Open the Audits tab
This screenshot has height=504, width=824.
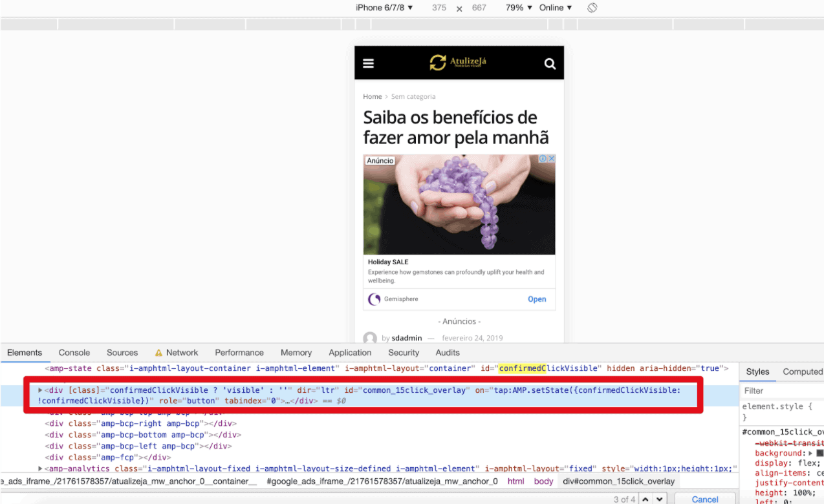(x=448, y=353)
